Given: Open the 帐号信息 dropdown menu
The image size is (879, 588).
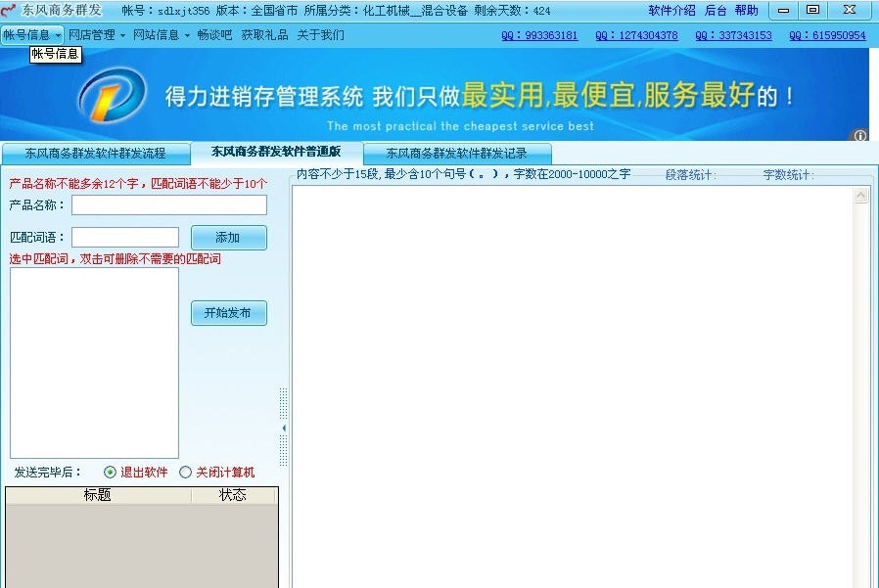Looking at the screenshot, I should pyautogui.click(x=32, y=35).
